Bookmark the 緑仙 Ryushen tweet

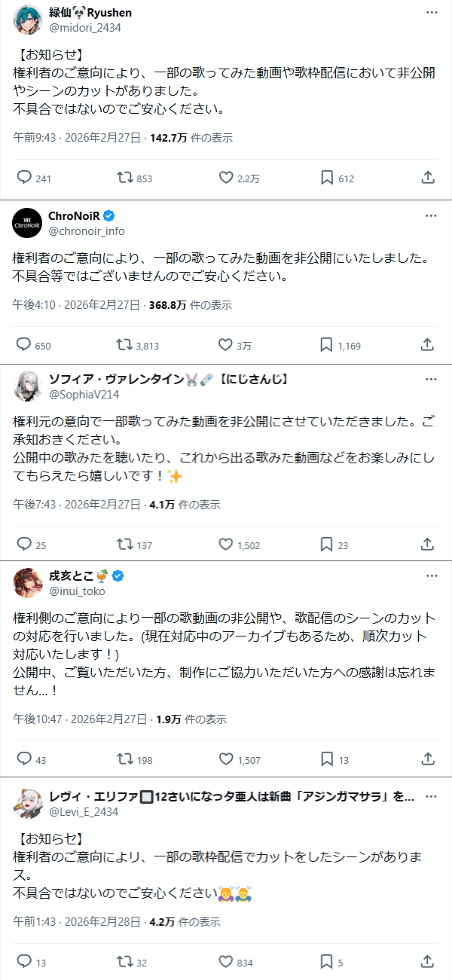[x=327, y=178]
